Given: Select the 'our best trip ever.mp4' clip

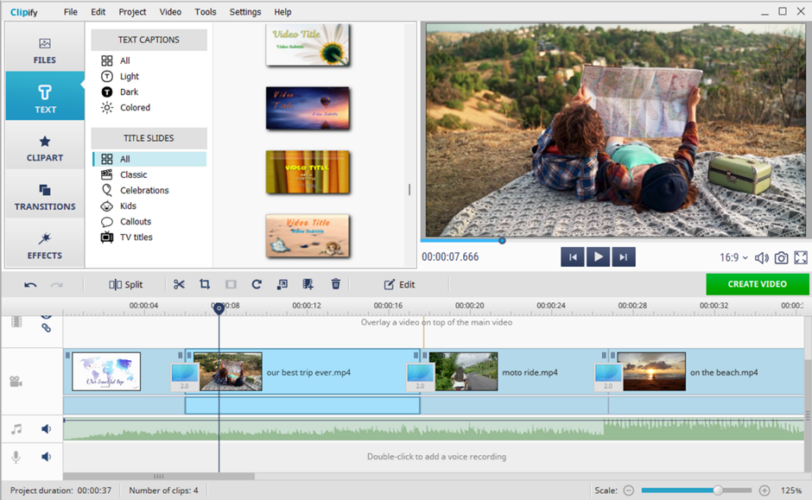Looking at the screenshot, I should pyautogui.click(x=302, y=372).
